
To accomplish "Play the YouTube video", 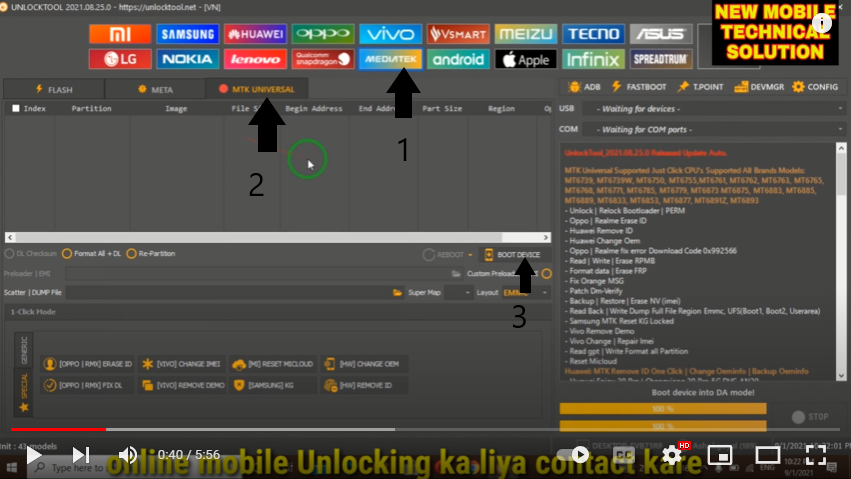I will [34, 455].
